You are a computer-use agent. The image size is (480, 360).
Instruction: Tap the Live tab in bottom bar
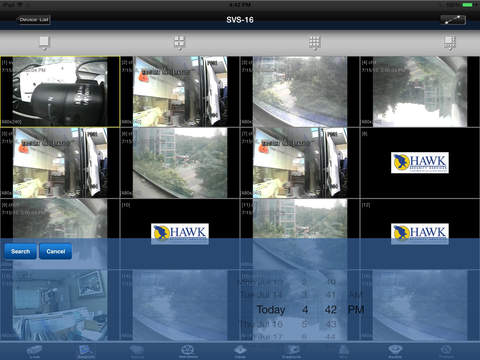tap(35, 352)
